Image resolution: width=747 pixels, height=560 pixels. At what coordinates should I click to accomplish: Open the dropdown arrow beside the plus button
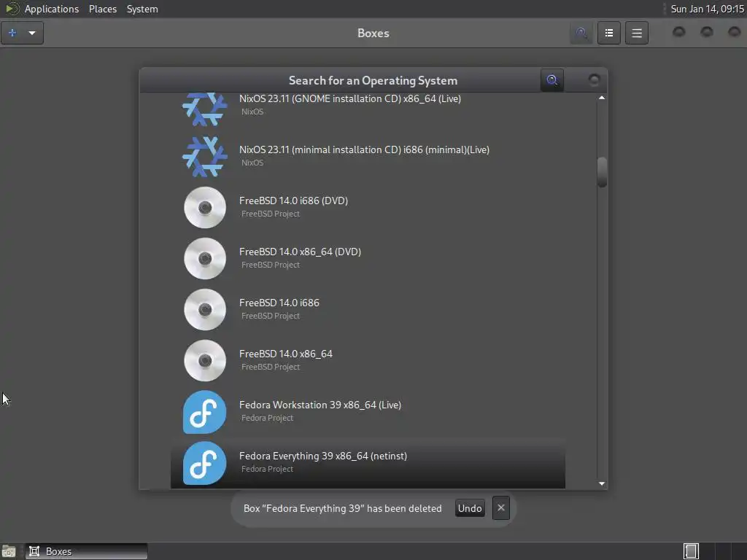(x=32, y=33)
